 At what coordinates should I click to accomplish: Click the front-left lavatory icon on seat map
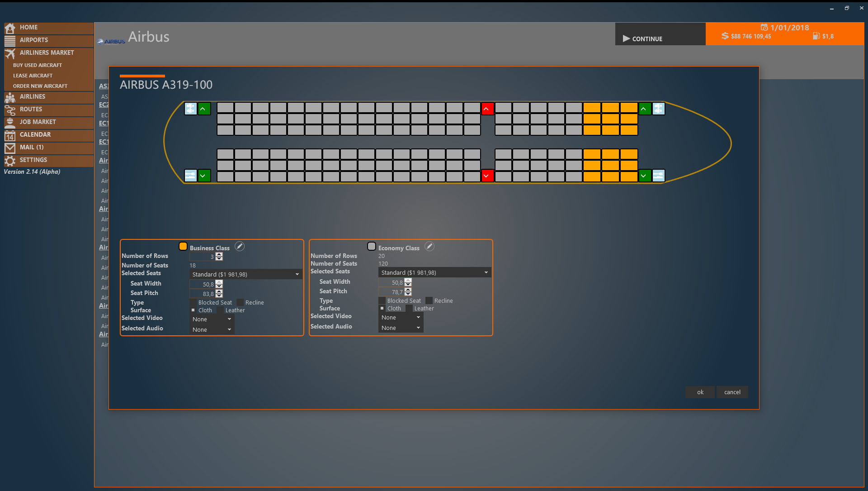point(191,109)
